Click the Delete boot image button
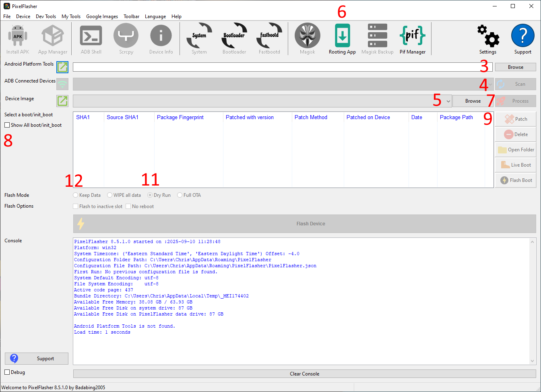 pyautogui.click(x=516, y=134)
